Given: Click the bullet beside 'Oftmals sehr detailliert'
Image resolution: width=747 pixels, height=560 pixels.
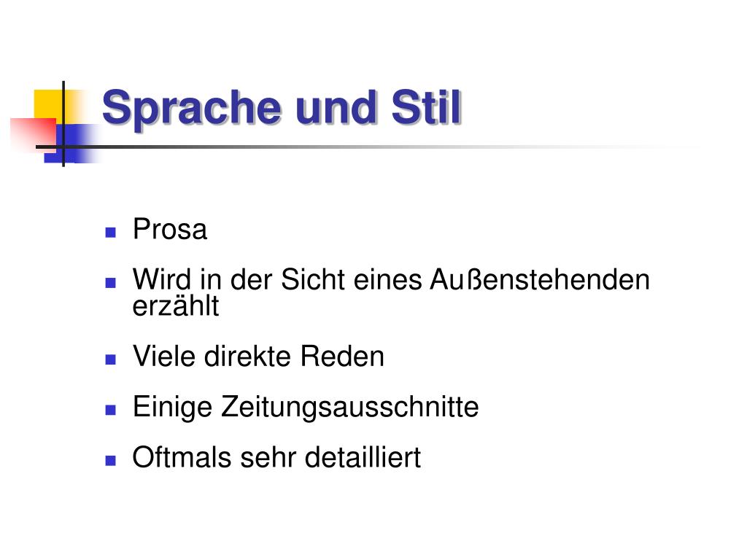Looking at the screenshot, I should coord(111,461).
